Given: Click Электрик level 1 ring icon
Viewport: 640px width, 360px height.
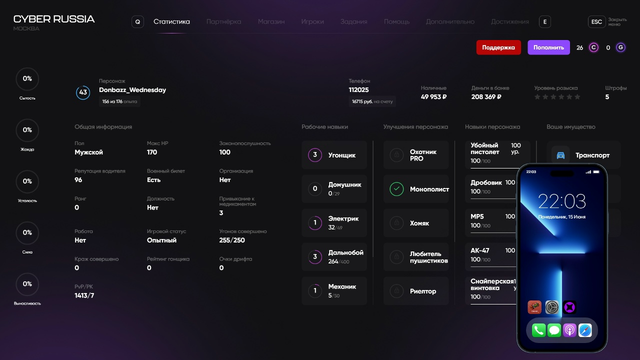Looking at the screenshot, I should (315, 223).
